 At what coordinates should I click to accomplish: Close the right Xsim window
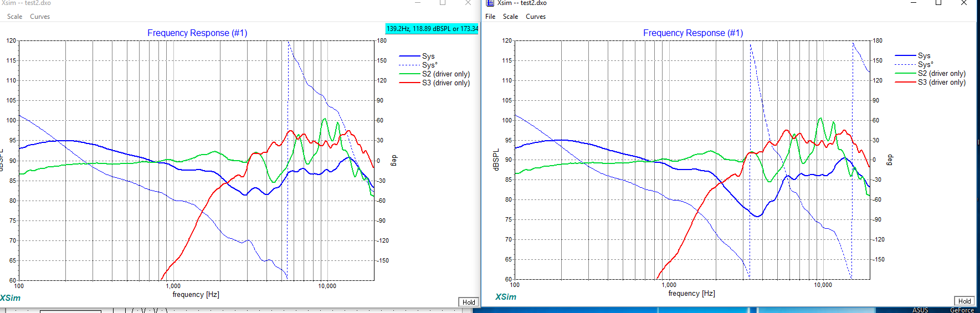963,3
